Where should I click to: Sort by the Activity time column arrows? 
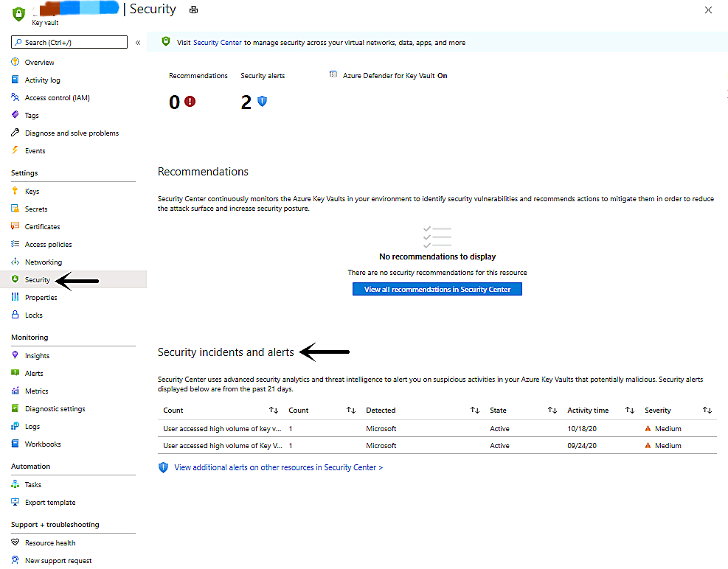(630, 411)
